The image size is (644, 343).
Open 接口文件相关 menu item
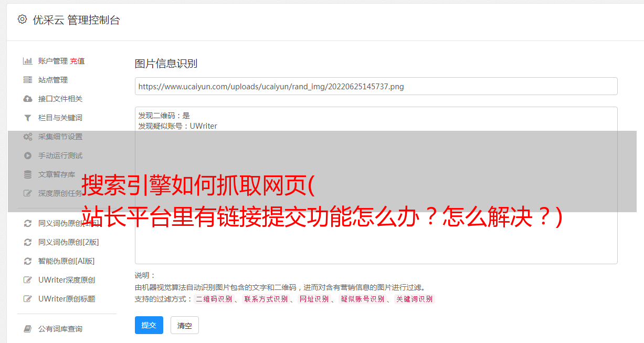(x=60, y=99)
